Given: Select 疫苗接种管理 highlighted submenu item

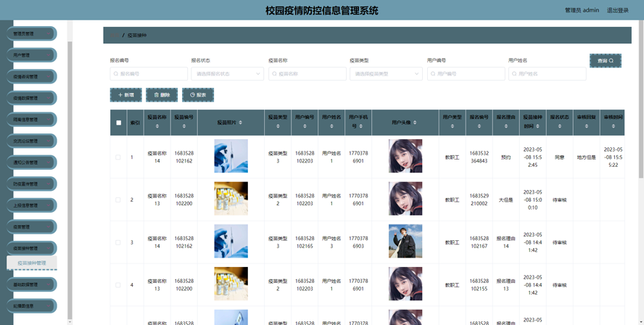Looking at the screenshot, I should click(32, 263).
